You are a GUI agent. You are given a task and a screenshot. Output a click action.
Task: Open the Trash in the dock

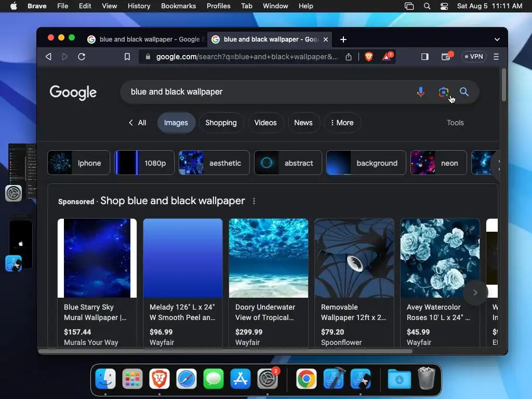pyautogui.click(x=427, y=378)
